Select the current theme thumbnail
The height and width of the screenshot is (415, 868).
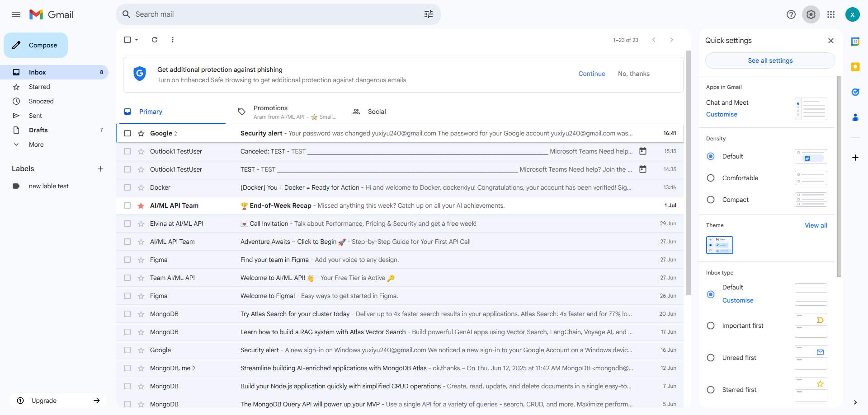coord(720,245)
